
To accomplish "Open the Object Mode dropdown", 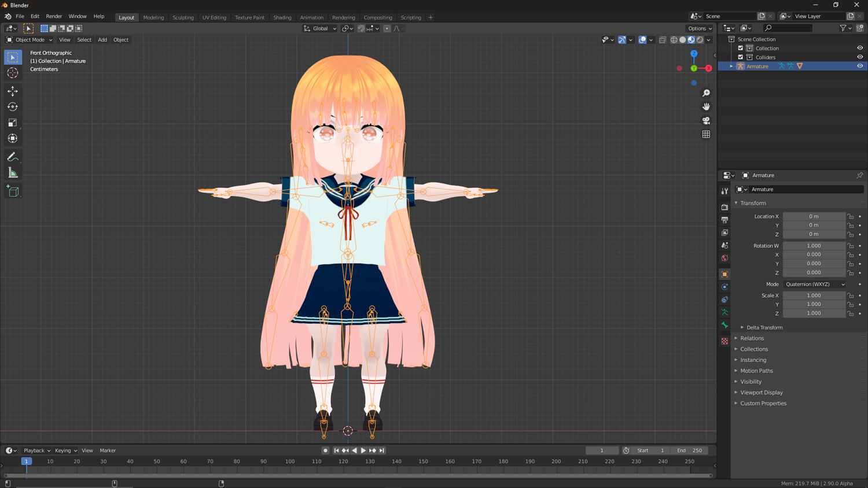I will 30,40.
